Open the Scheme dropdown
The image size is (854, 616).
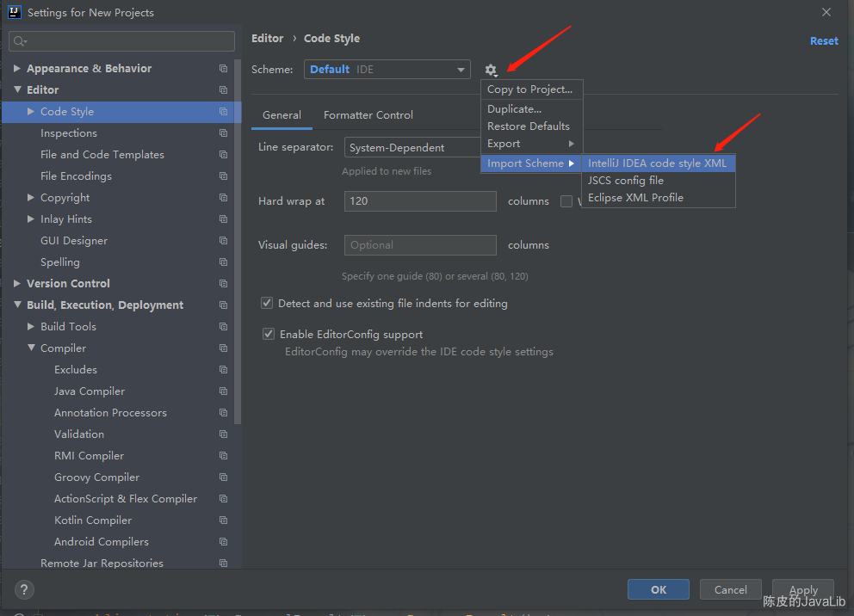(x=387, y=70)
